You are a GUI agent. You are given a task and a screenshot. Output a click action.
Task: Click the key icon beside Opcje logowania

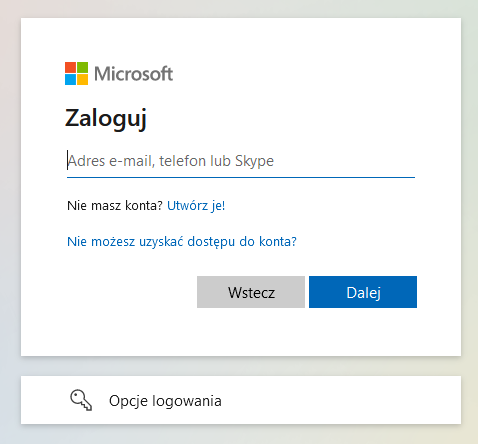(x=81, y=400)
